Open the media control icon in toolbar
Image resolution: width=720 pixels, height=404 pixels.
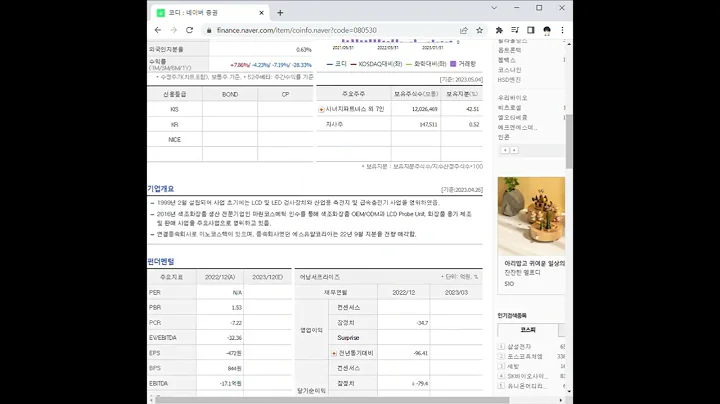click(515, 30)
